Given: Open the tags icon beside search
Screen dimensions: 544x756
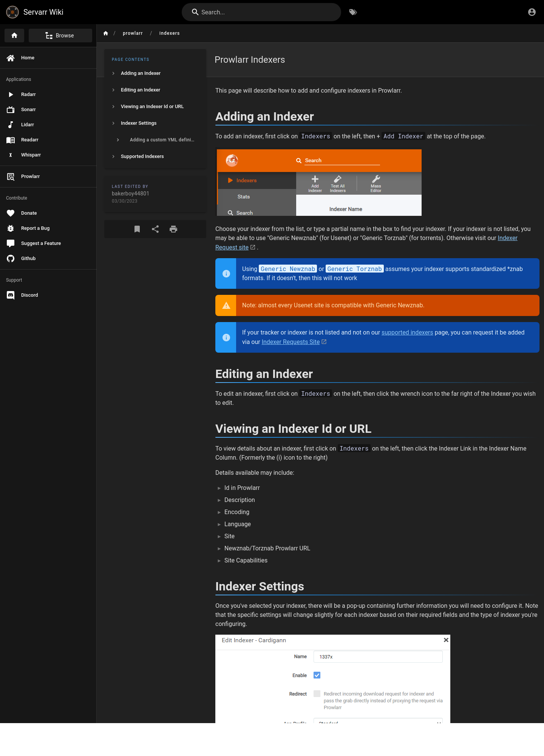Looking at the screenshot, I should 353,12.
